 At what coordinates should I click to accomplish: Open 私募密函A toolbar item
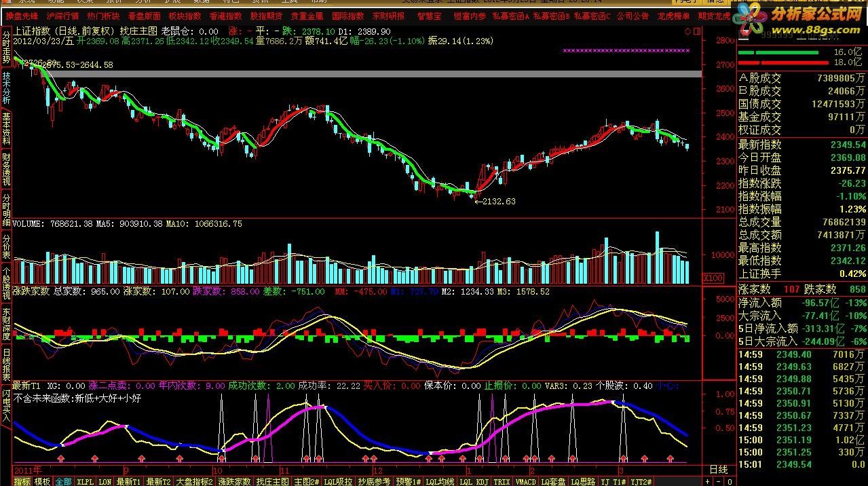click(x=510, y=16)
